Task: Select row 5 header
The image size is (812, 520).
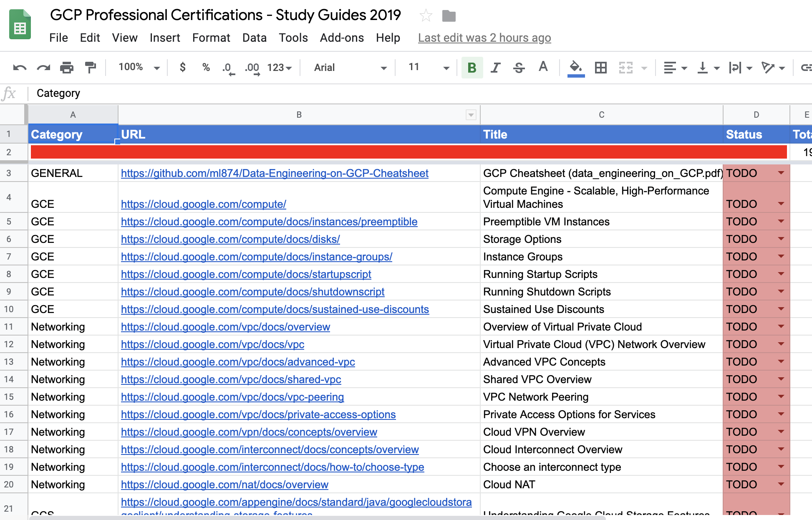Action: tap(13, 222)
